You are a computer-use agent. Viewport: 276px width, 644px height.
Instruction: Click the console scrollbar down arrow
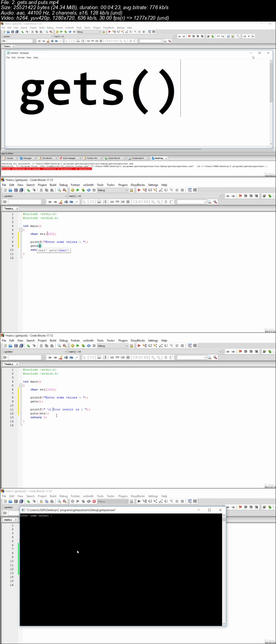[224, 624]
